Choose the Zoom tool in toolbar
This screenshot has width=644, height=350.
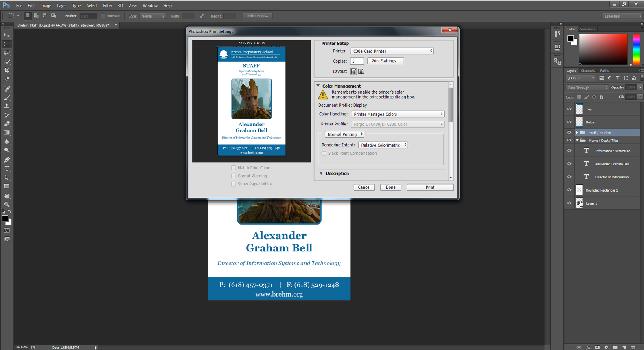7,205
